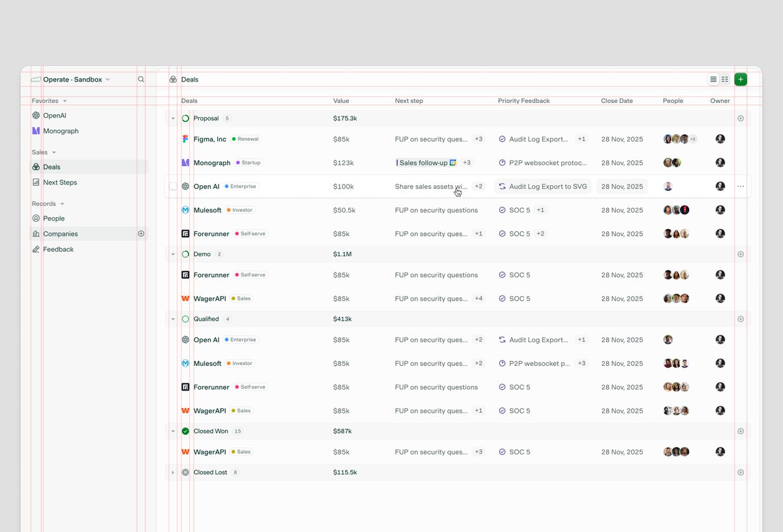Tick the checkbox on the Open AI Enterprise row
The height and width of the screenshot is (532, 783).
click(173, 186)
